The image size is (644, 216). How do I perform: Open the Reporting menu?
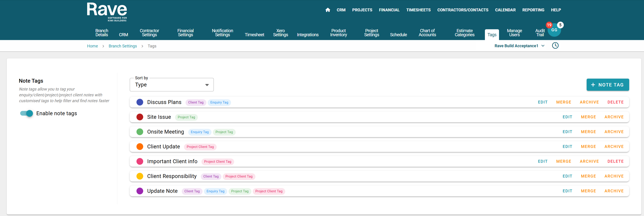[533, 10]
